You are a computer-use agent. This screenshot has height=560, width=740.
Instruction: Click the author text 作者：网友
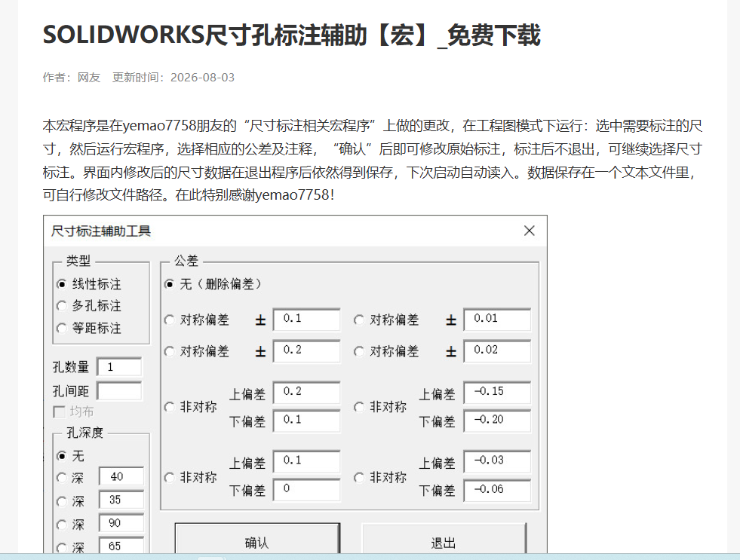pos(72,78)
